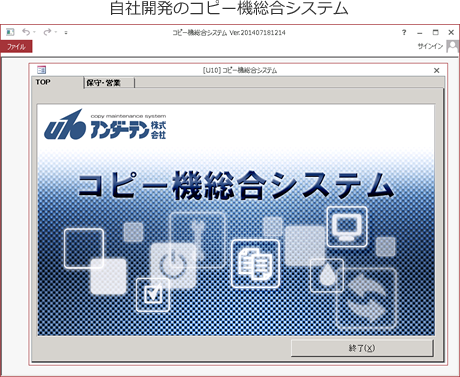Image resolution: width=460 pixels, height=377 pixels.
Task: Switch to the 保守・営業 tab
Action: 109,83
